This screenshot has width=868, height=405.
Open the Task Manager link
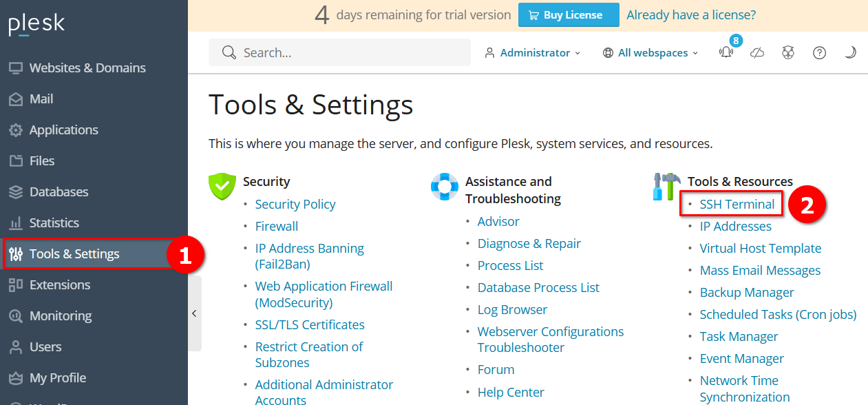point(739,336)
